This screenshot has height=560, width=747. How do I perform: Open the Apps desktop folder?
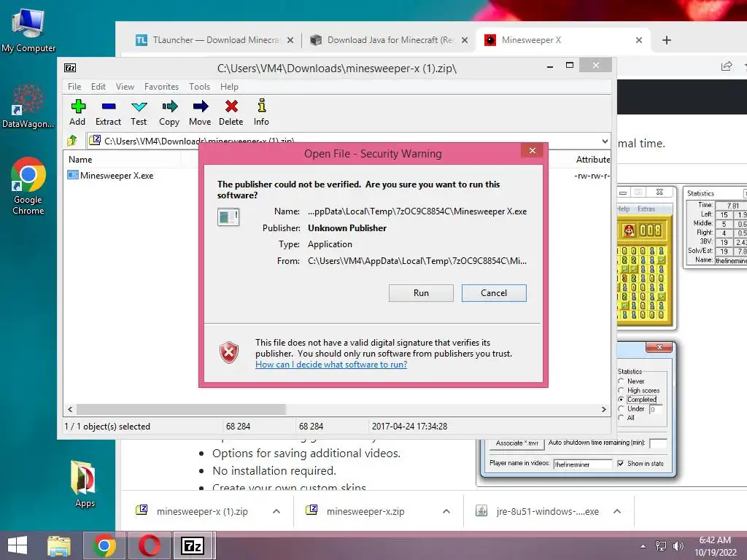pos(85,484)
